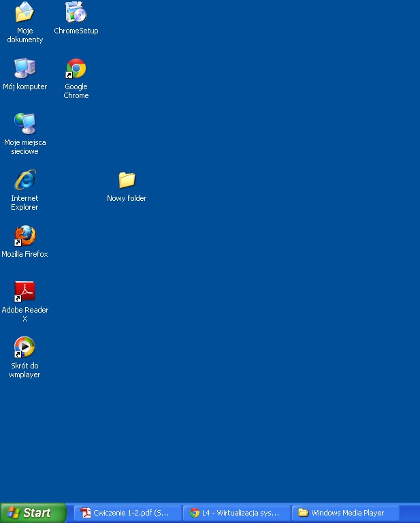Screen dimensions: 420x523
Task: Switch to L4 - Wirtualizacja Chrome window
Action: pos(236,513)
